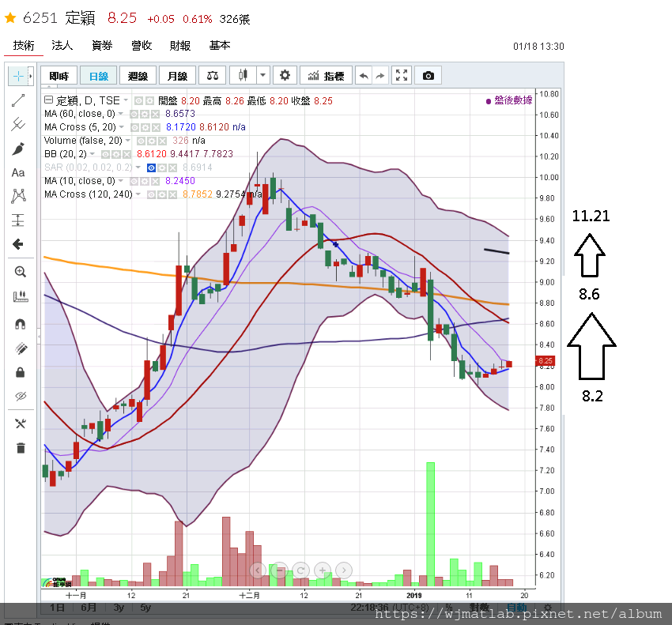Switch to 即時 realtime interval

pyautogui.click(x=59, y=76)
